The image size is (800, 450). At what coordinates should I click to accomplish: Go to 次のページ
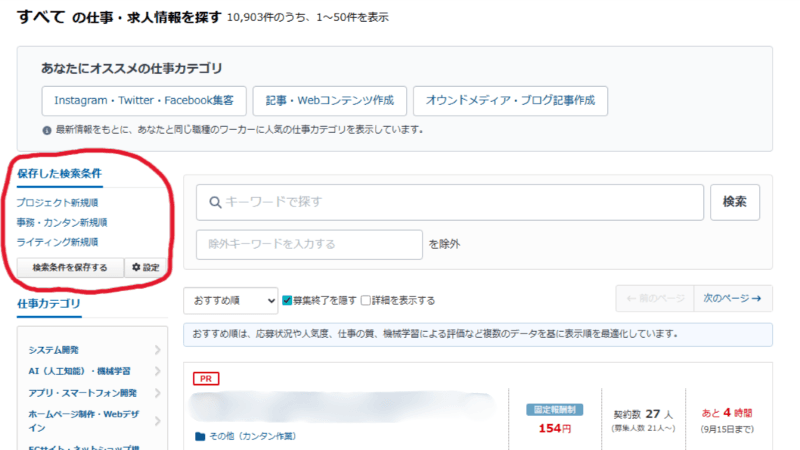(733, 298)
